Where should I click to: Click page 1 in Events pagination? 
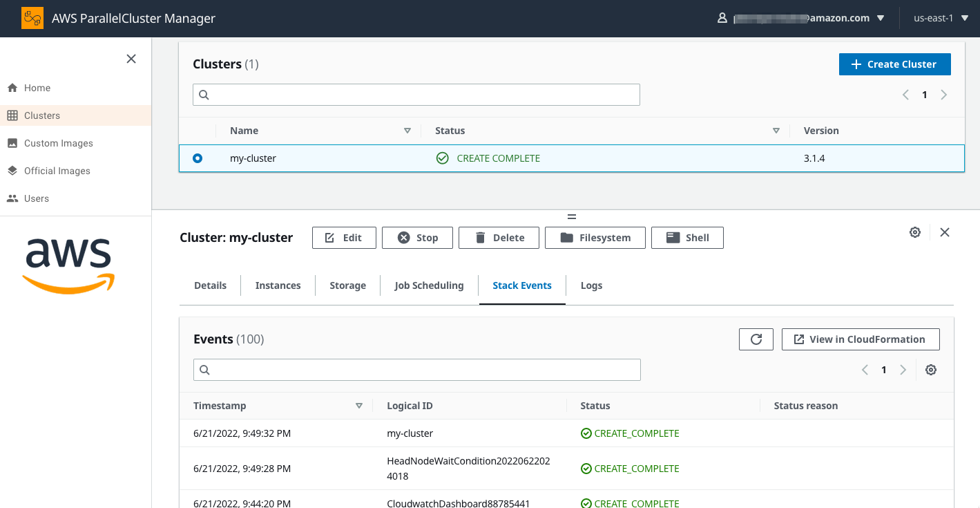pyautogui.click(x=884, y=370)
